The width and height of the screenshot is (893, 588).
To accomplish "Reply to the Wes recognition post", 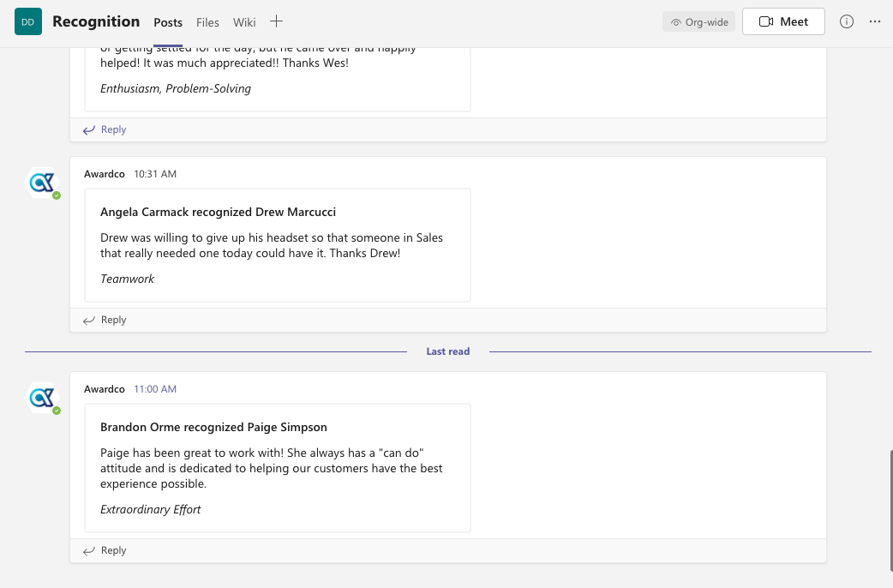I will tap(105, 130).
